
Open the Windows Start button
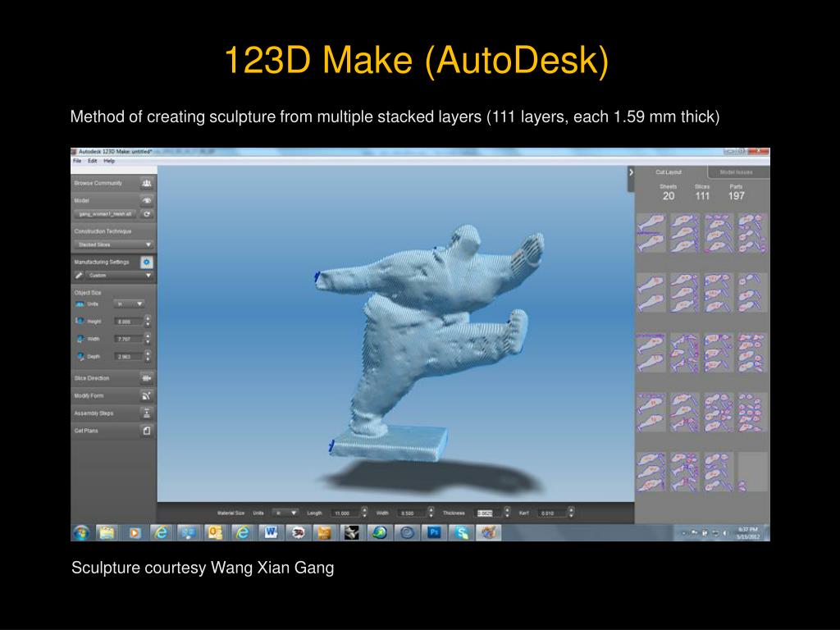[x=81, y=532]
